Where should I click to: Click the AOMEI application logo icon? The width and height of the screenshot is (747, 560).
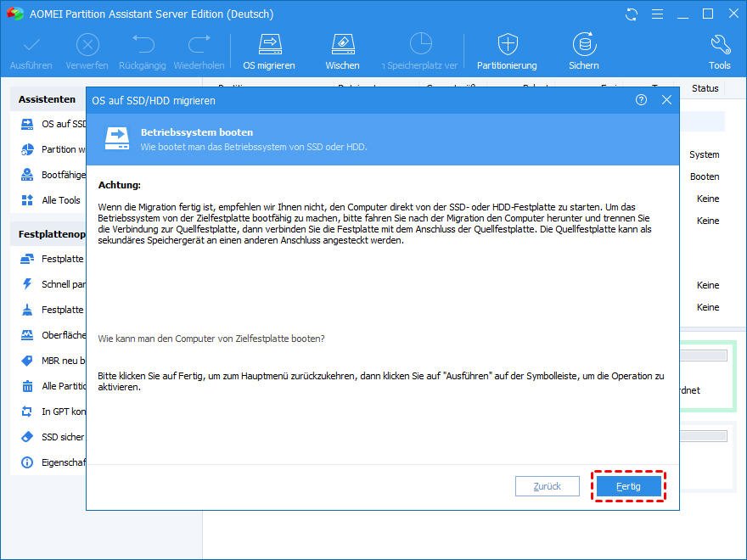[x=14, y=14]
